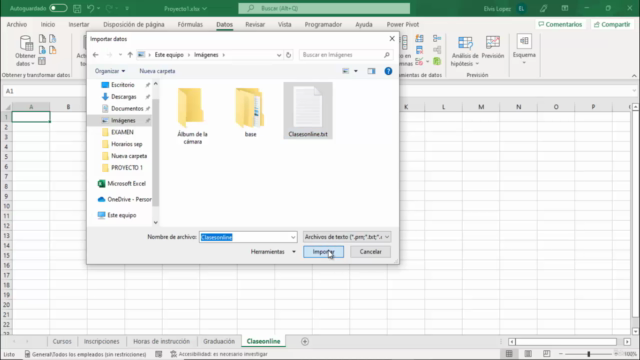This screenshot has height=360, width=640.
Task: Open the Archivo menu
Action: (x=17, y=24)
